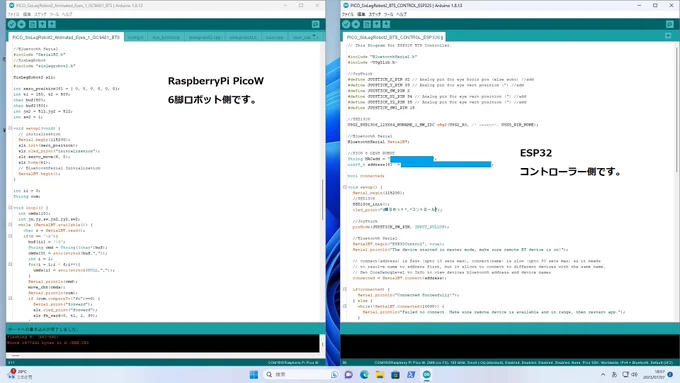Open Microsoft Edge from taskbar
Viewport: 680px width, 383px height.
364,374
